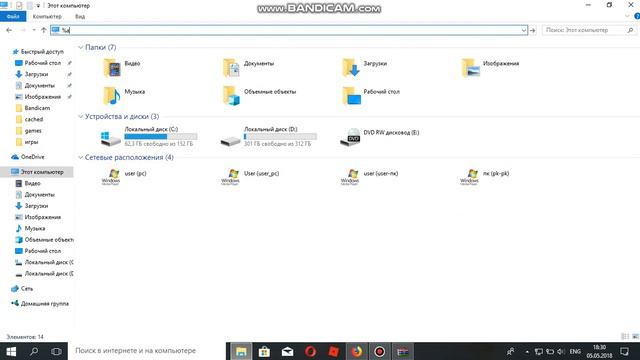Select cached folder in sidebar

29,120
